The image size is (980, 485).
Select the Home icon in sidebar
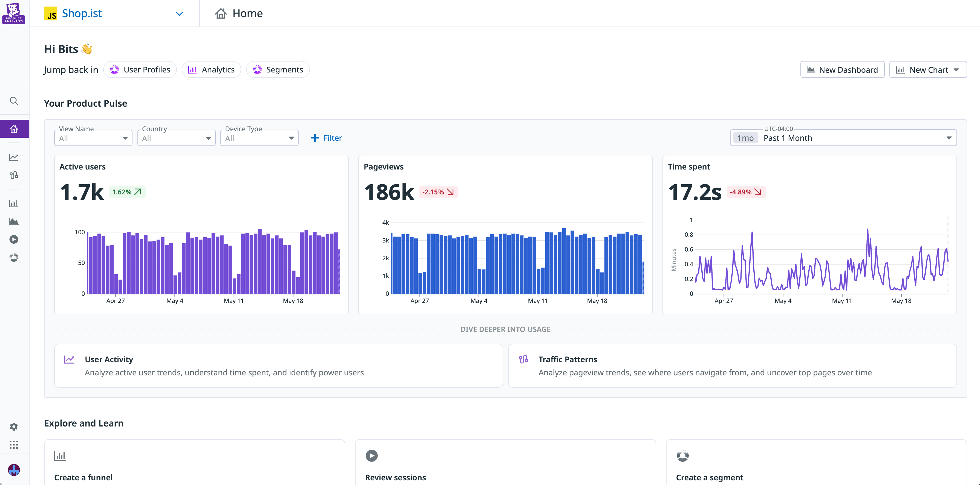click(14, 128)
